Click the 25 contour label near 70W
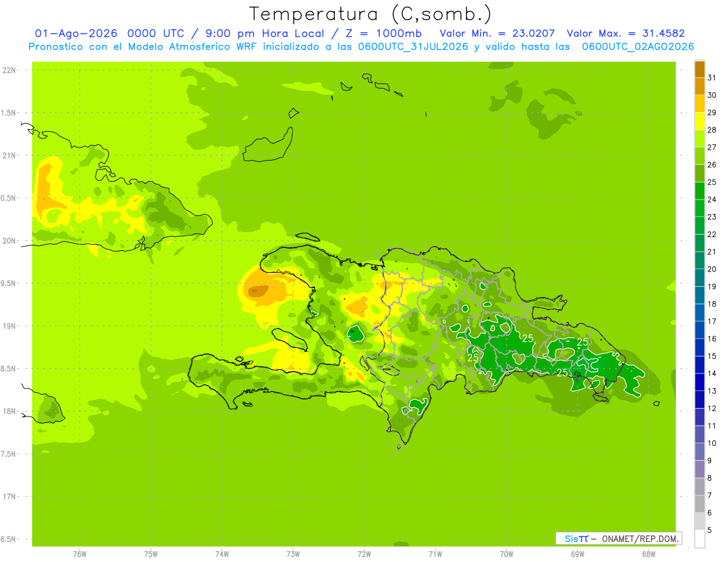This screenshot has height=562, width=728. pos(528,338)
